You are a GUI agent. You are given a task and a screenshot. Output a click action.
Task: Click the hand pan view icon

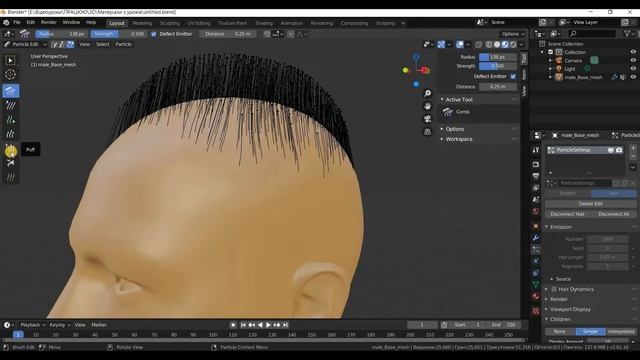427,106
